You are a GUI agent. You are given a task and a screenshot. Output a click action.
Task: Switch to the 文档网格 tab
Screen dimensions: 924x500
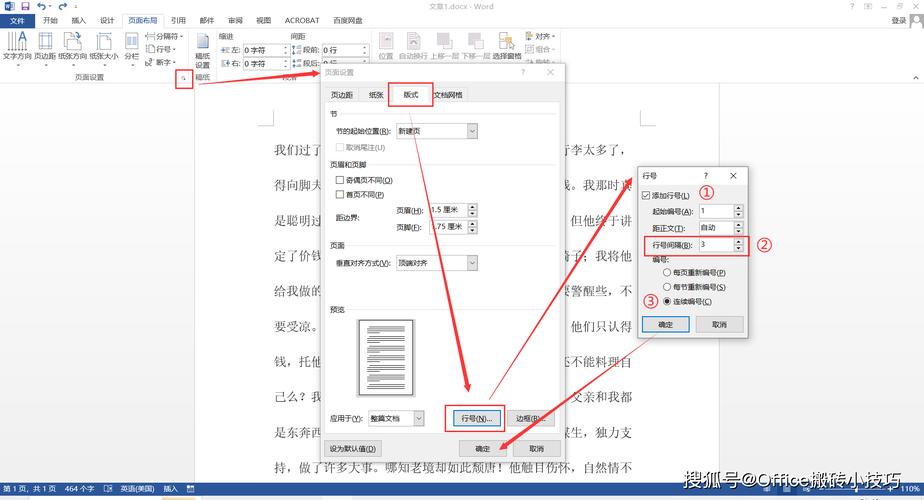[x=448, y=95]
